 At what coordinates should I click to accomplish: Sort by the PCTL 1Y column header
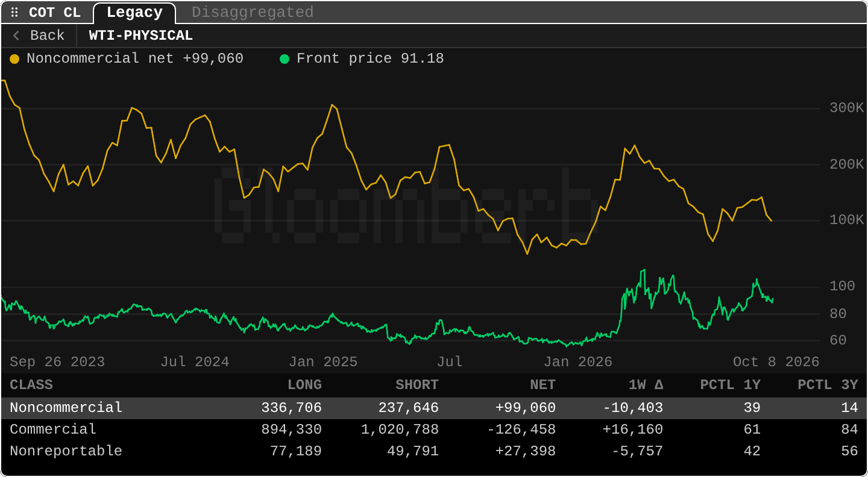731,385
